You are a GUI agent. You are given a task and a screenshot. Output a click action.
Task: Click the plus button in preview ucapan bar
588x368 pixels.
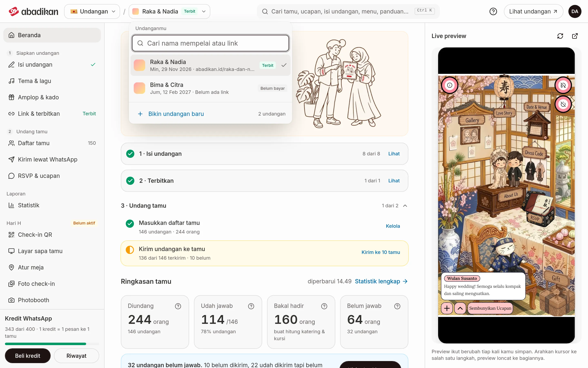tap(447, 308)
